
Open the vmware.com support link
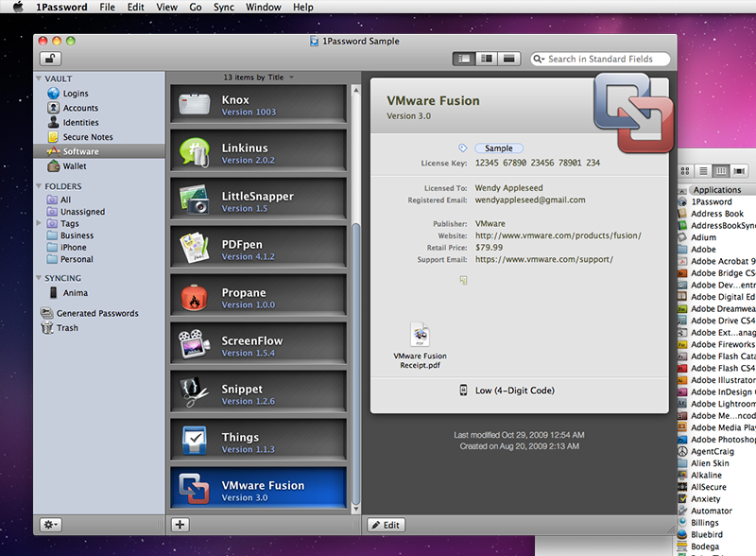[x=544, y=259]
